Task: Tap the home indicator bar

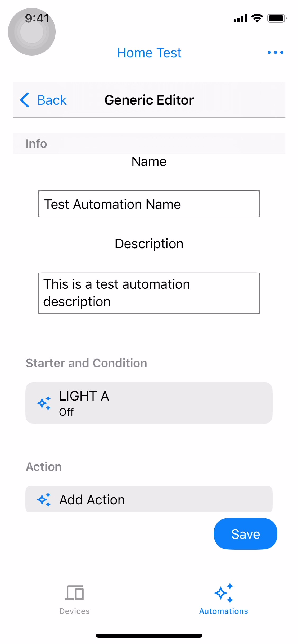Action: point(149,636)
